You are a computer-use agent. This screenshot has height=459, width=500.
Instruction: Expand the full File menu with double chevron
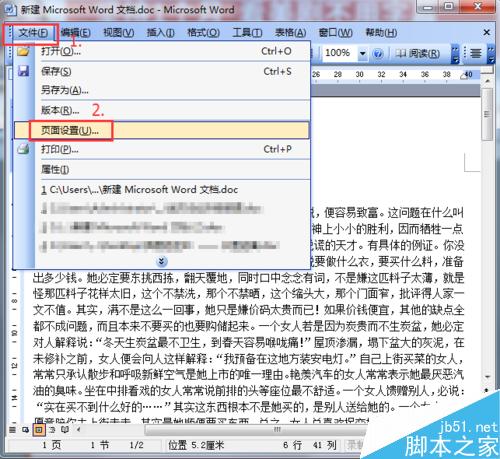(161, 261)
